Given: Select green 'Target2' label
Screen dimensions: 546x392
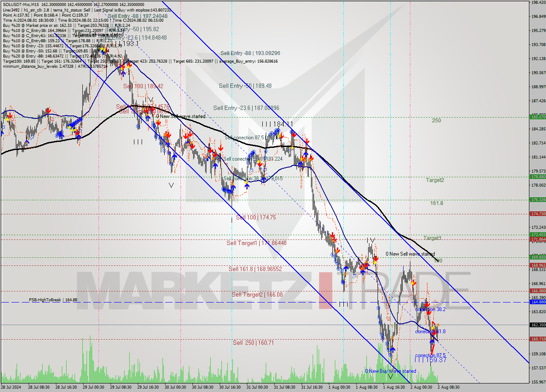Looking at the screenshot, I should point(435,180).
